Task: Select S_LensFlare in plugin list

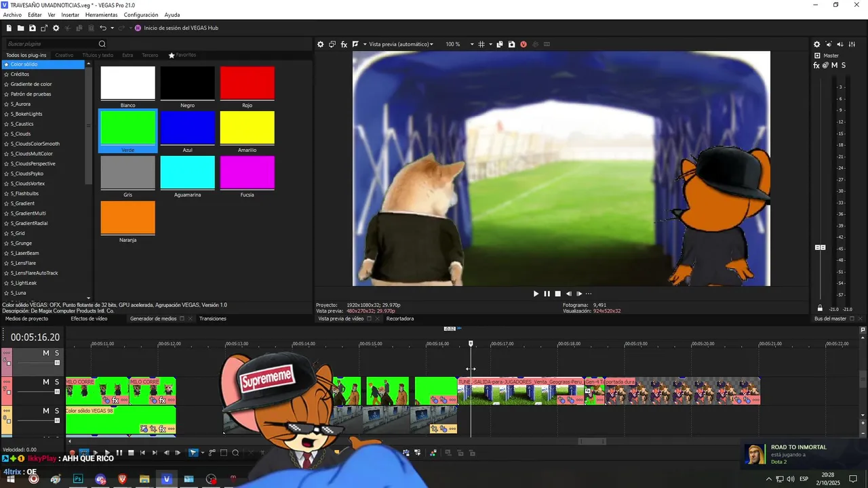Action: [x=23, y=263]
